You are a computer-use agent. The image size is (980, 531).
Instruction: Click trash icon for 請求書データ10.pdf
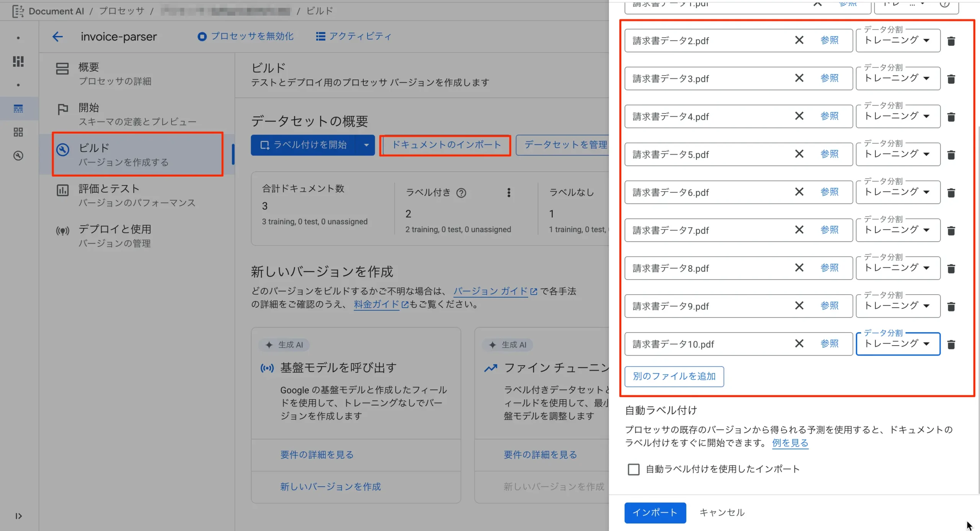[x=951, y=344]
